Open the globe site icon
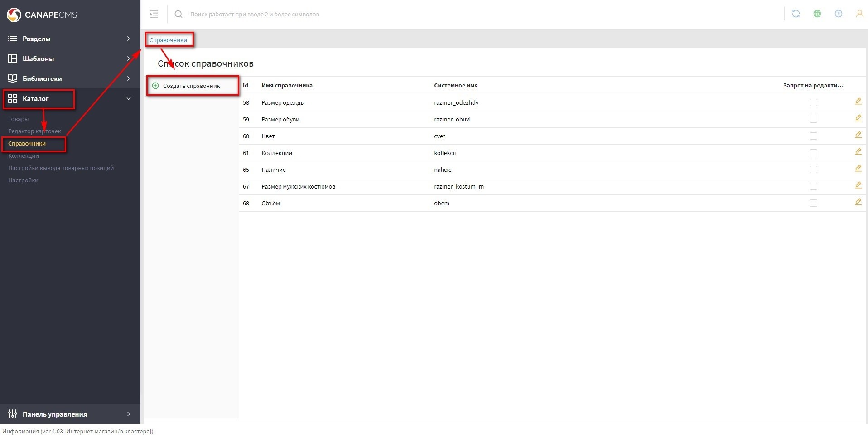The width and height of the screenshot is (868, 437). point(817,14)
